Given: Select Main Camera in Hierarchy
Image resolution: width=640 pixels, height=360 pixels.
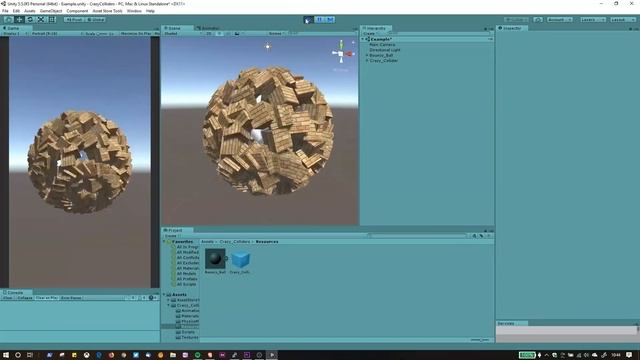Looking at the screenshot, I should (x=382, y=44).
